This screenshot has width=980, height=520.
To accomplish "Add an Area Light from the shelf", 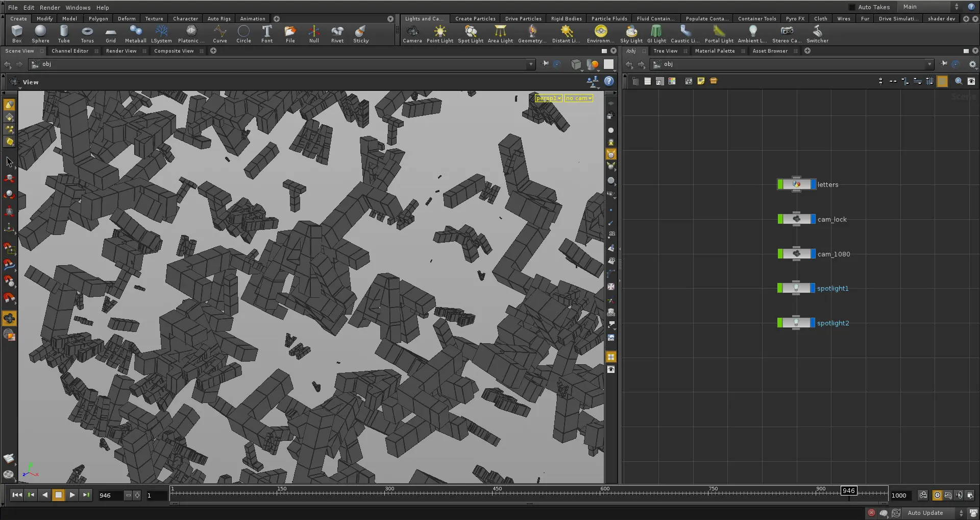I will click(x=500, y=34).
